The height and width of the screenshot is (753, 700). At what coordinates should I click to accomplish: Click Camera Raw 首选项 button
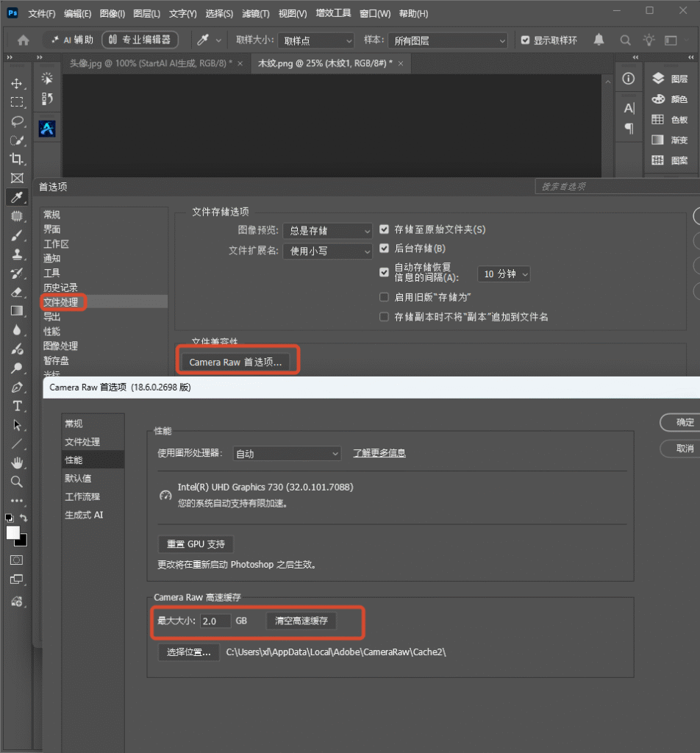coord(235,362)
